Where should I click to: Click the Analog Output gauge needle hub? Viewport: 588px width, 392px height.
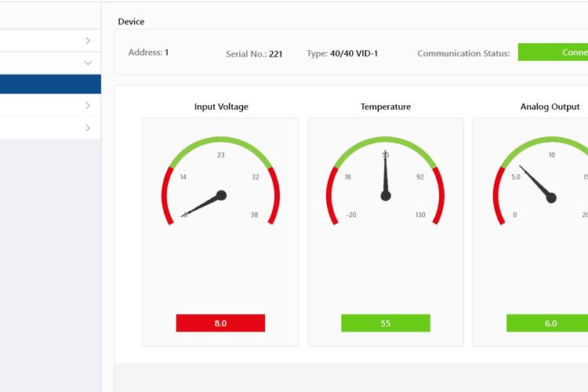click(551, 198)
